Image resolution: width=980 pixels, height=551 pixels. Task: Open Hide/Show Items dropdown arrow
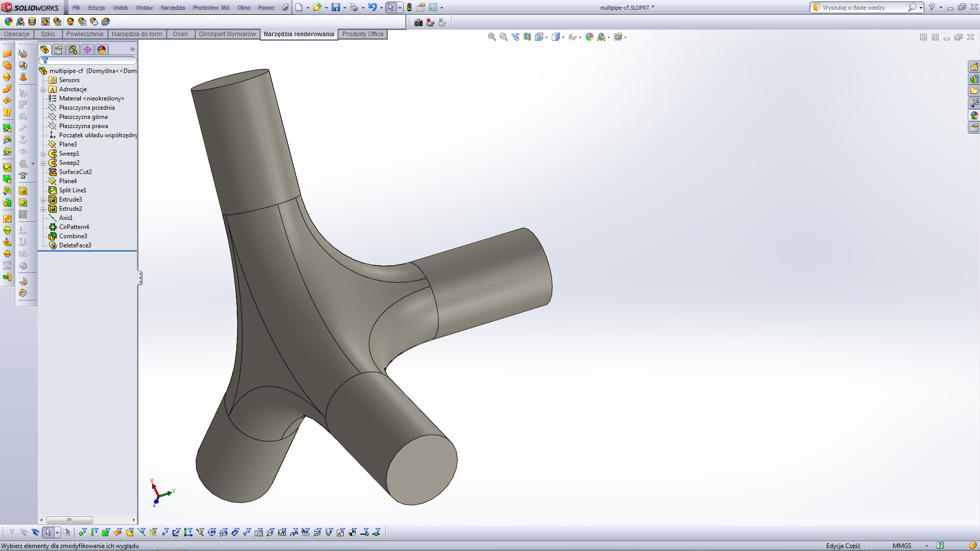click(580, 37)
